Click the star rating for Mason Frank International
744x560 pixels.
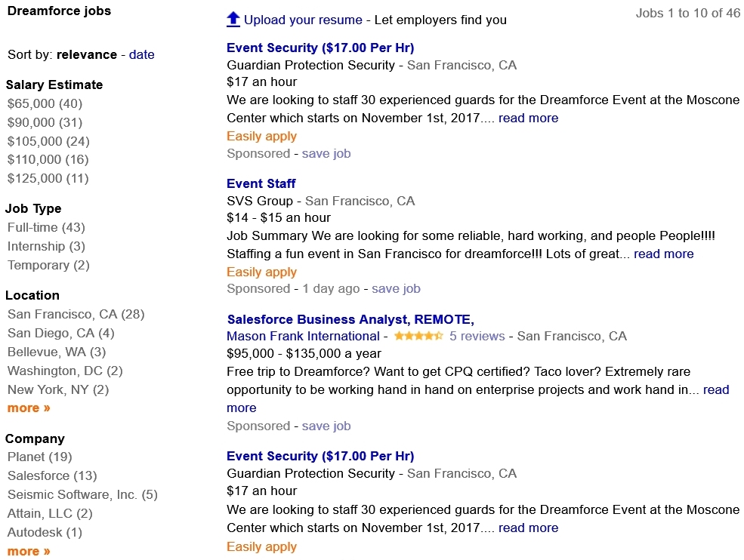[x=418, y=336]
